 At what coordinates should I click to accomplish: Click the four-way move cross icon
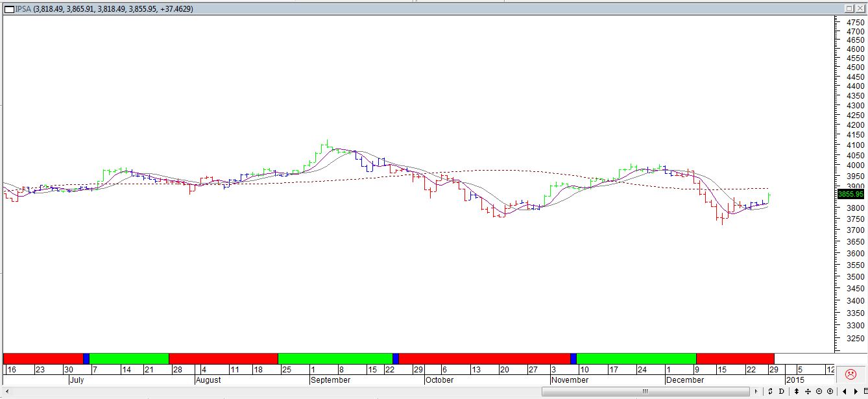pos(808,391)
